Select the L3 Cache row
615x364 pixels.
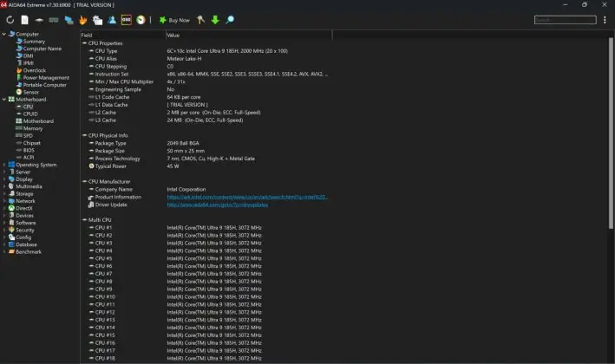(206, 120)
